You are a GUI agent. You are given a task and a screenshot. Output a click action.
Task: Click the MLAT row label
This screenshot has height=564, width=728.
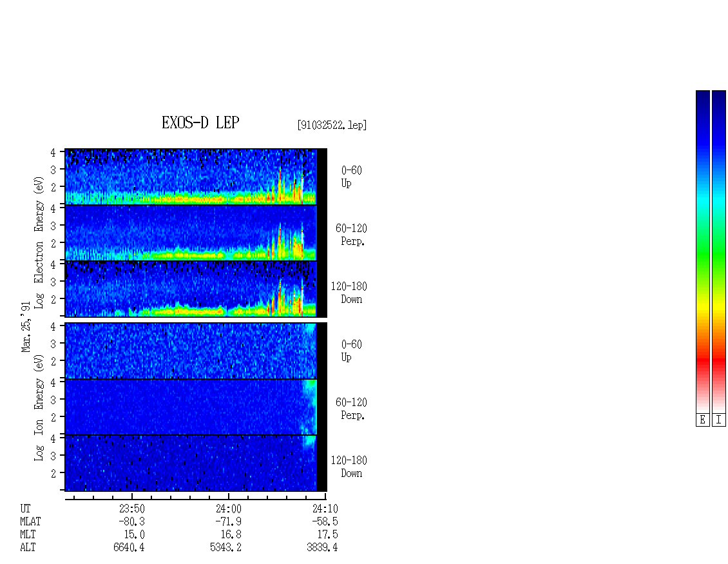tap(30, 521)
